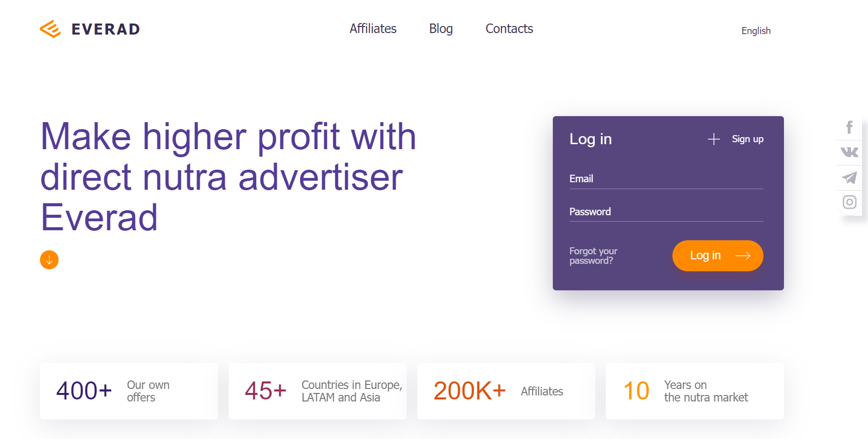The image size is (868, 439).
Task: Open the Contacts menu item
Action: tap(509, 29)
